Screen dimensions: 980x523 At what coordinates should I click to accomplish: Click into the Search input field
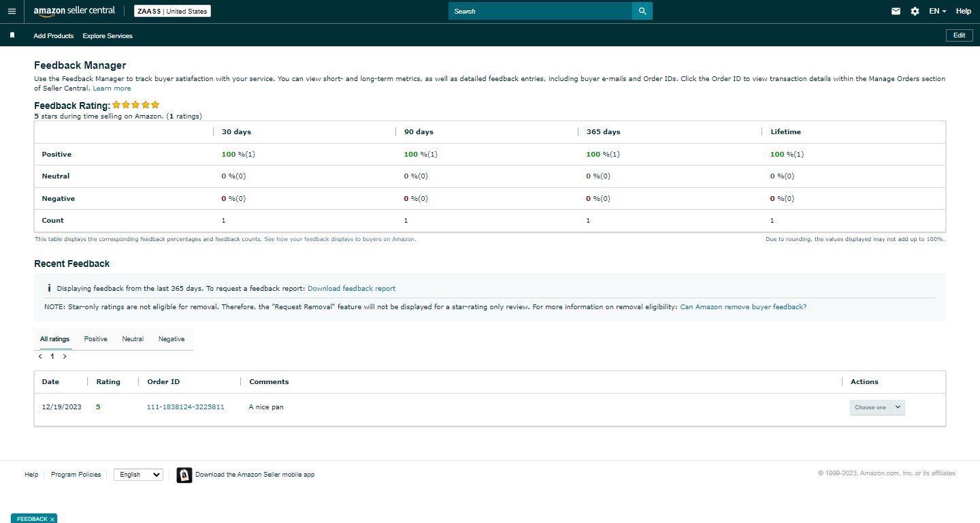click(x=540, y=11)
